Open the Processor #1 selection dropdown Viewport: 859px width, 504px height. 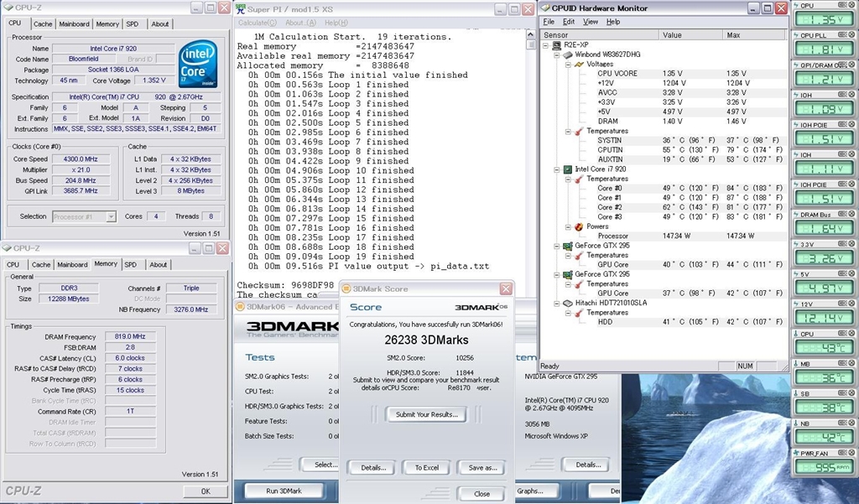pyautogui.click(x=112, y=217)
